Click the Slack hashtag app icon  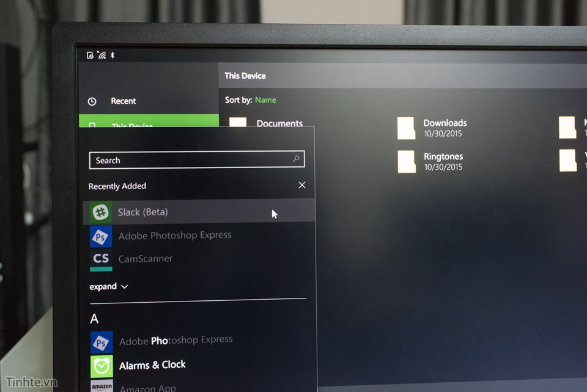click(x=101, y=212)
